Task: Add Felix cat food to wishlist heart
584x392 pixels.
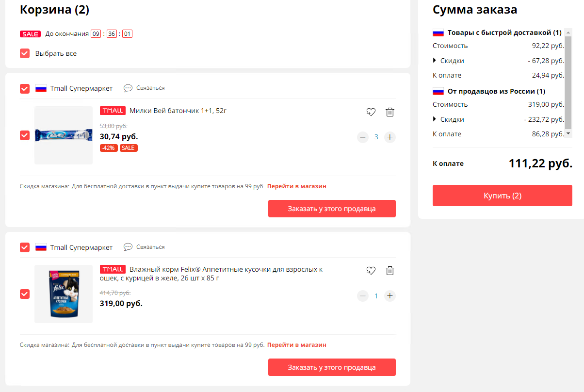Action: tap(371, 271)
